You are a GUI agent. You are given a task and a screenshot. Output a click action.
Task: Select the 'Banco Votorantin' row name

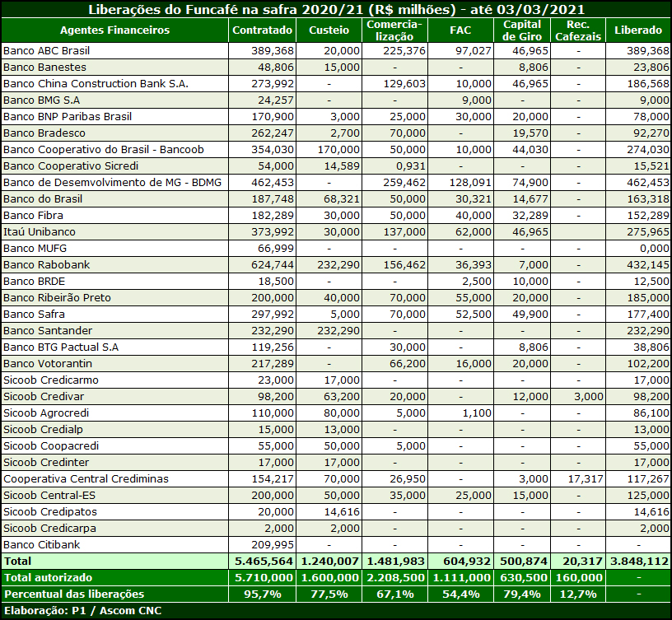click(x=48, y=364)
